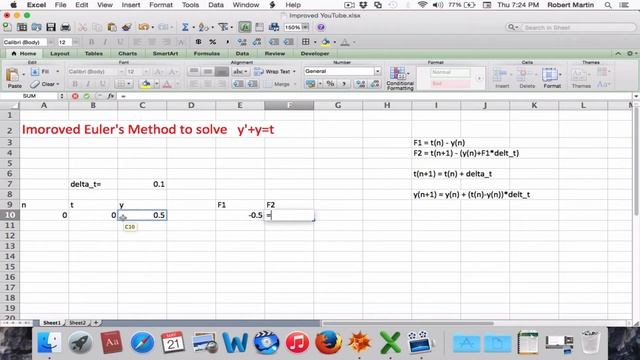
Task: Open the Insert menu
Action: click(131, 5)
